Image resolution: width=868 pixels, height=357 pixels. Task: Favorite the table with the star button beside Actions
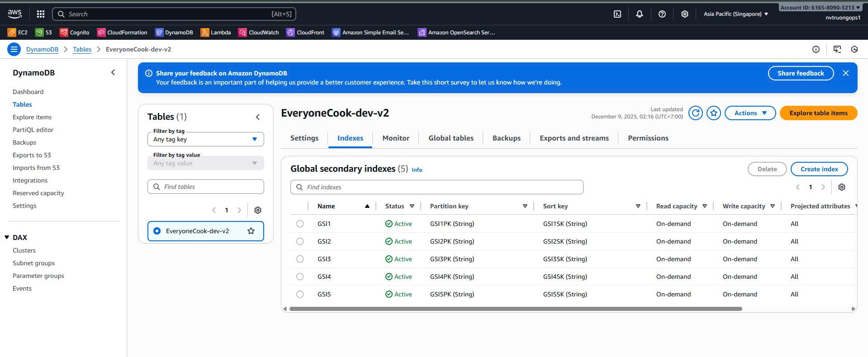pyautogui.click(x=714, y=113)
